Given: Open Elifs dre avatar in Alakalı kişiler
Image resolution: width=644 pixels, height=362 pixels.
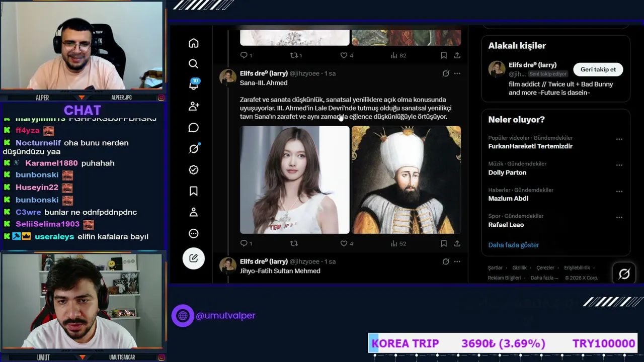Looking at the screenshot, I should point(497,69).
